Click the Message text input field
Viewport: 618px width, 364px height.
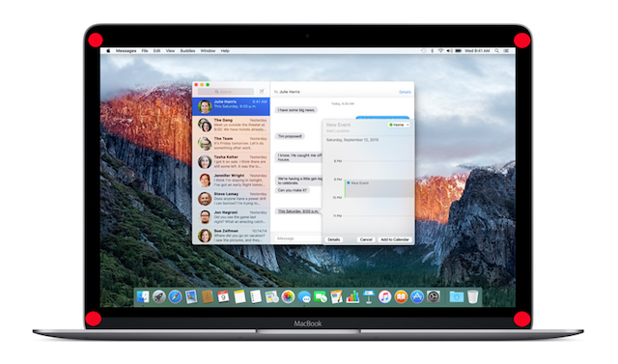tap(298, 238)
